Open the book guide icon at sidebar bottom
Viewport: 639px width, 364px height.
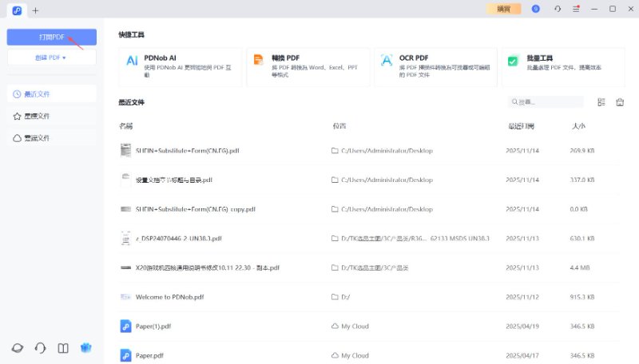click(63, 348)
